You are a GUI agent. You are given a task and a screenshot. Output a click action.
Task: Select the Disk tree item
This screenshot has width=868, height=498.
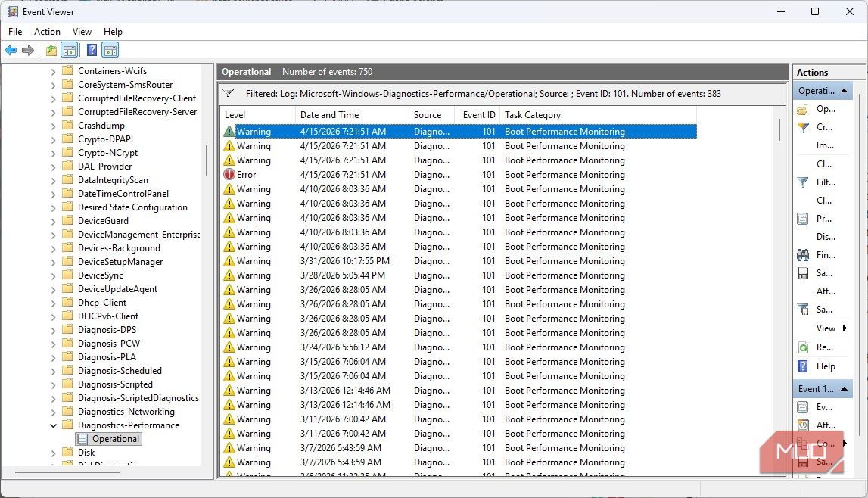tap(86, 453)
